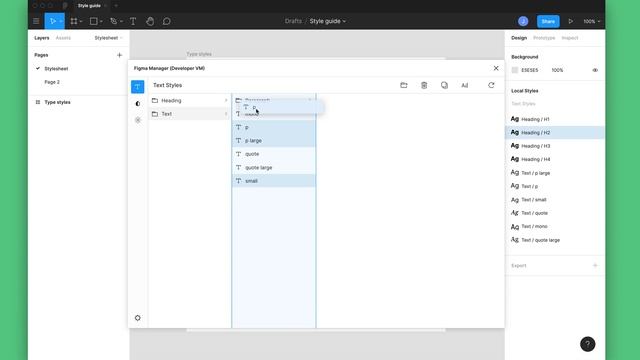Toggle background visibility eye icon

tap(595, 70)
